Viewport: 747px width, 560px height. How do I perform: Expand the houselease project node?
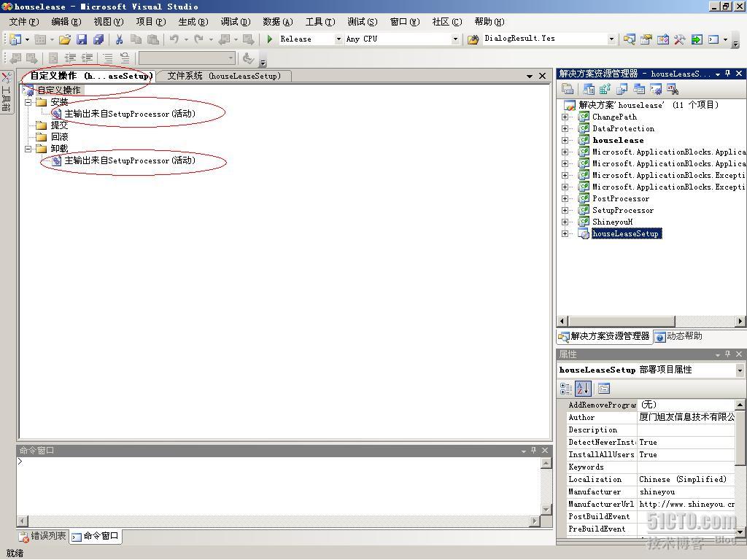565,140
